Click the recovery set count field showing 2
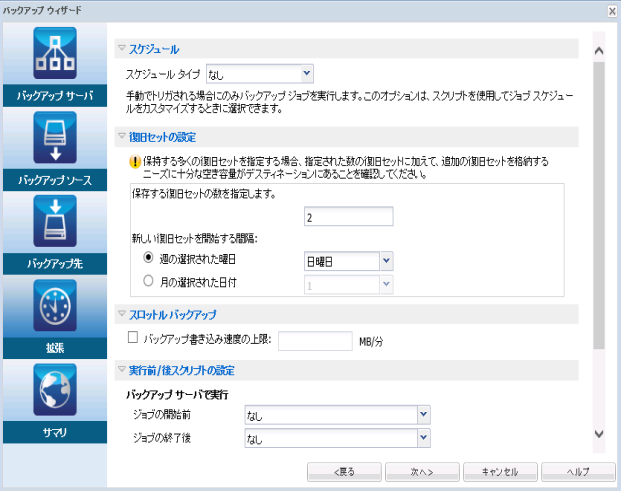 (349, 217)
